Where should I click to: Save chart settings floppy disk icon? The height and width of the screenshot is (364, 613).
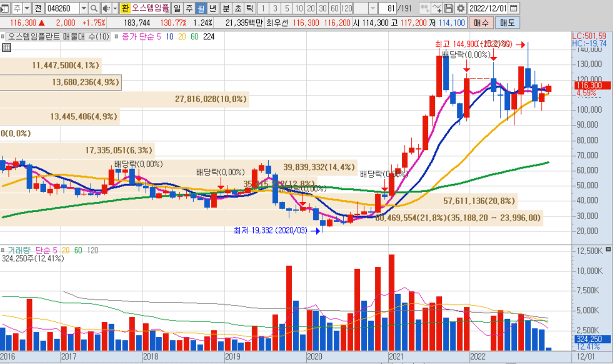point(448,8)
